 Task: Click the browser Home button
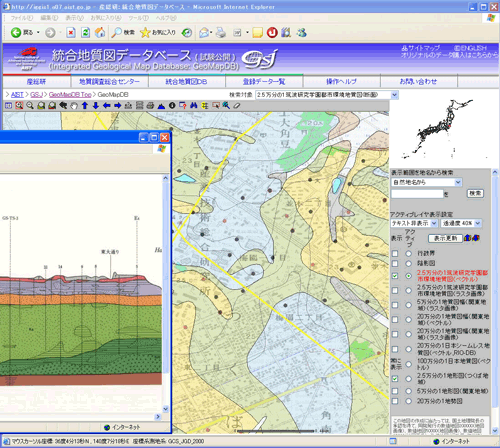(100, 33)
